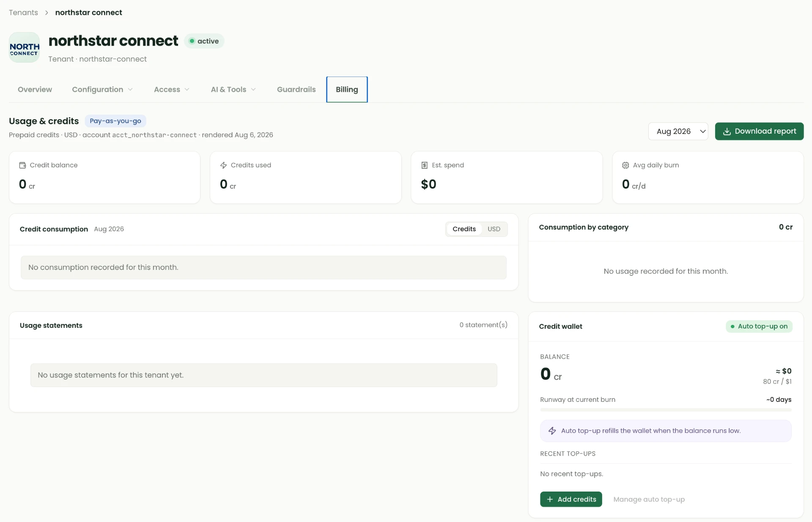The width and height of the screenshot is (812, 522).
Task: Click 'No consumption recorded for this month.'
Action: (103, 267)
